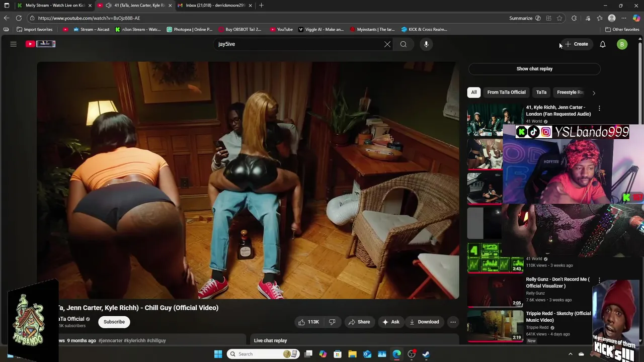Open File Explorer from taskbar
The height and width of the screenshot is (362, 644).
click(x=352, y=354)
